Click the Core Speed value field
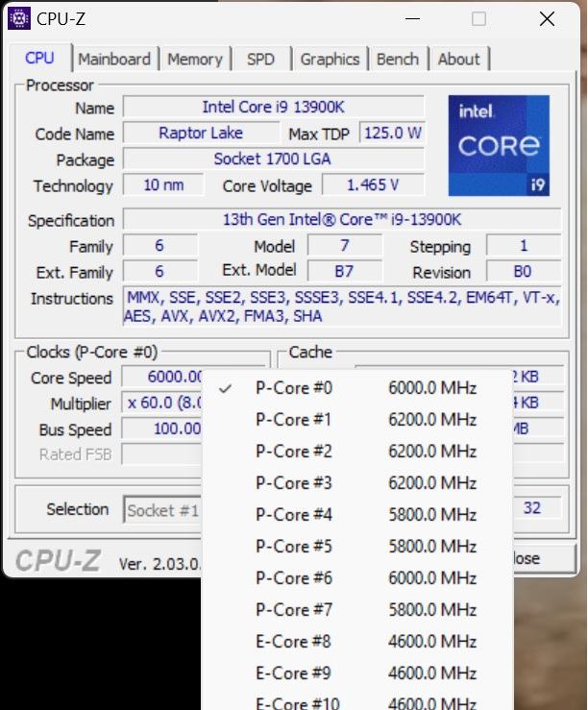 [x=162, y=377]
